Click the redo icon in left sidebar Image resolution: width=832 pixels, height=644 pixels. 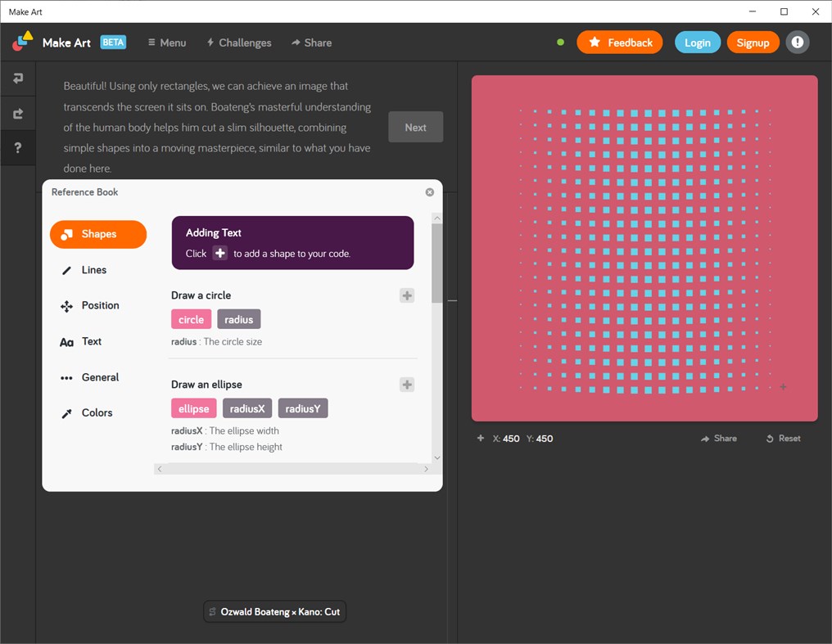pos(17,113)
